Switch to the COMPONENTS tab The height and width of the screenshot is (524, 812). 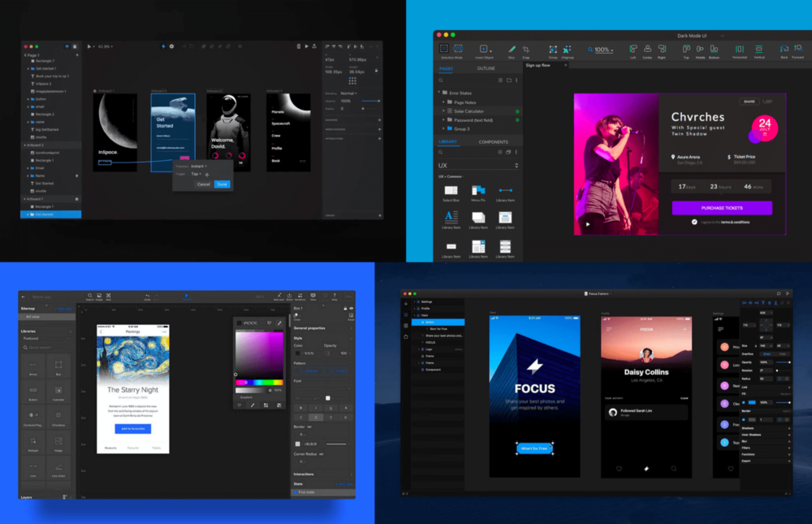pyautogui.click(x=493, y=142)
